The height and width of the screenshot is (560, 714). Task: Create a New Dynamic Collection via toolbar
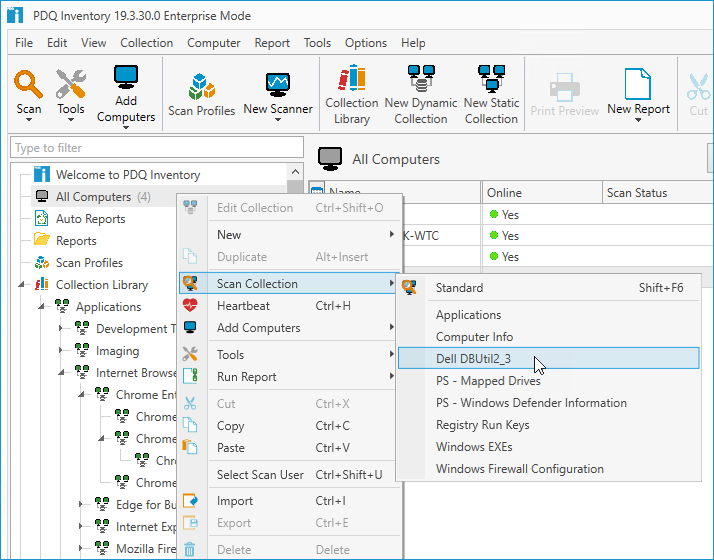[x=421, y=78]
